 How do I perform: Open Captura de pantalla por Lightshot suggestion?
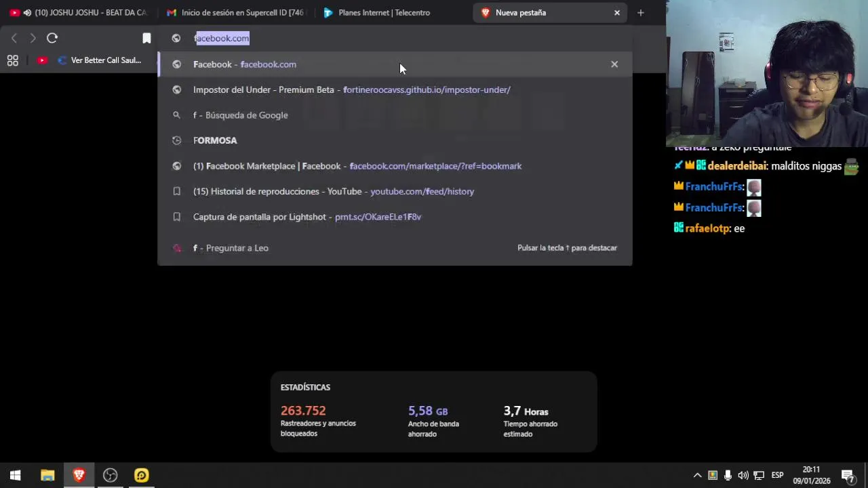[395, 217]
